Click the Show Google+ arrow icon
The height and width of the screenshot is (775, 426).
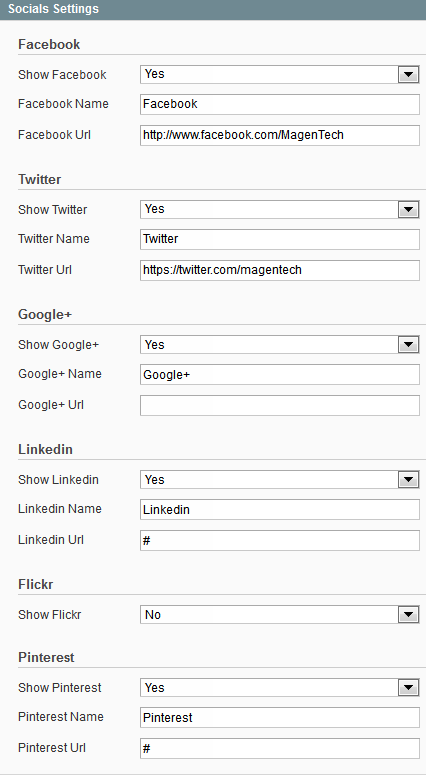[408, 344]
